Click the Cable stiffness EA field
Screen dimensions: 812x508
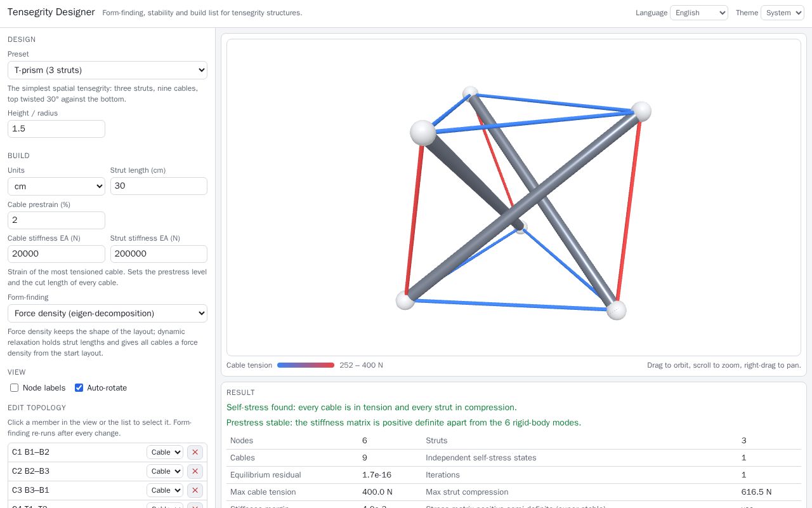[x=56, y=254]
